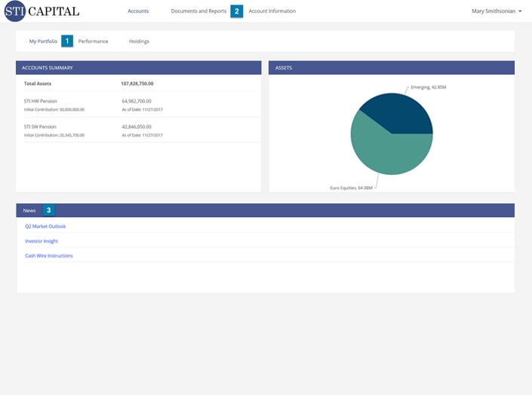Switch to the Performance tab

[x=93, y=41]
